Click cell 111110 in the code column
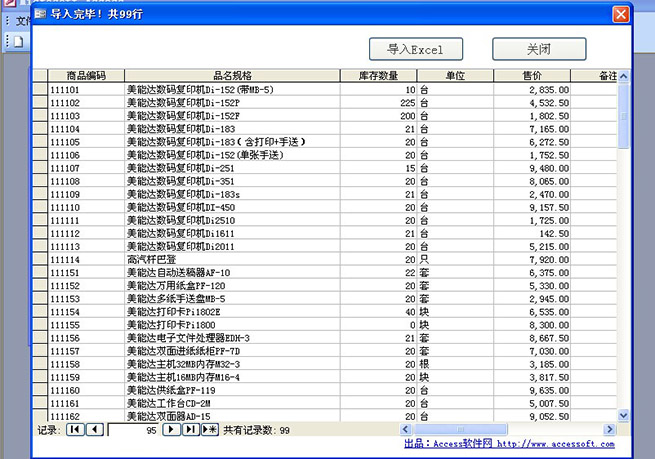Image resolution: width=655 pixels, height=459 pixels. 86,208
